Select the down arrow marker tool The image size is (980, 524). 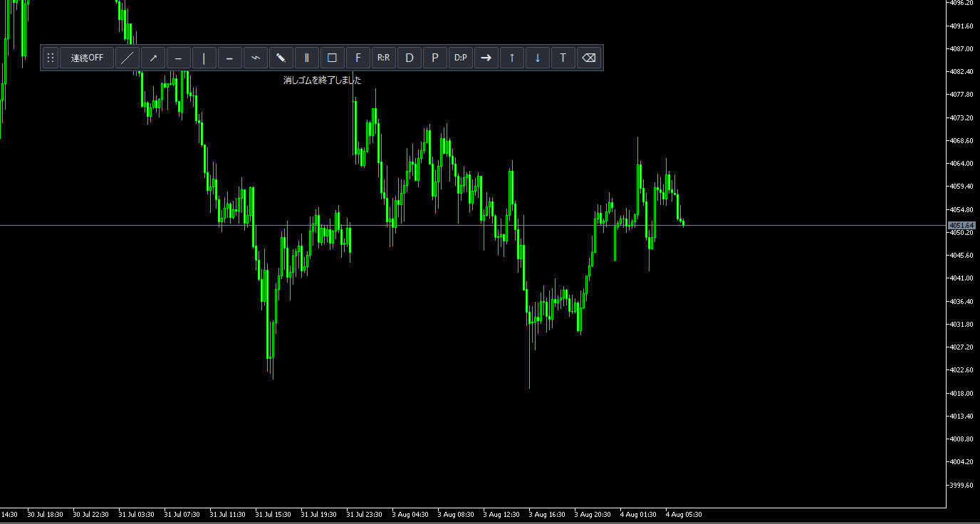coord(538,58)
